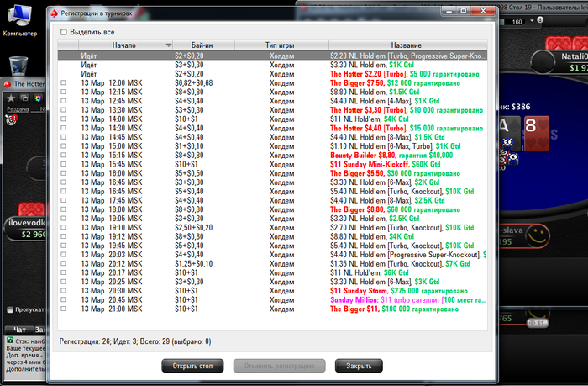
Task: Toggle the Выделить все checkbox
Action: click(x=64, y=32)
